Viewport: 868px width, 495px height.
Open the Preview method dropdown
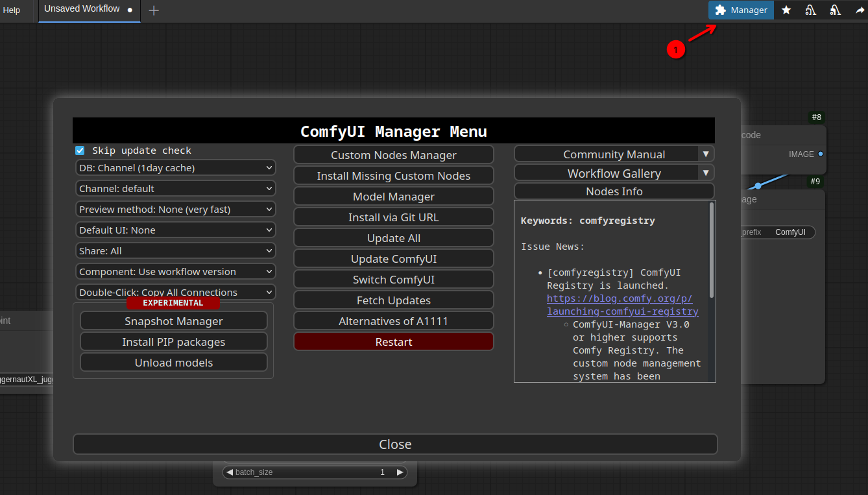click(x=176, y=210)
